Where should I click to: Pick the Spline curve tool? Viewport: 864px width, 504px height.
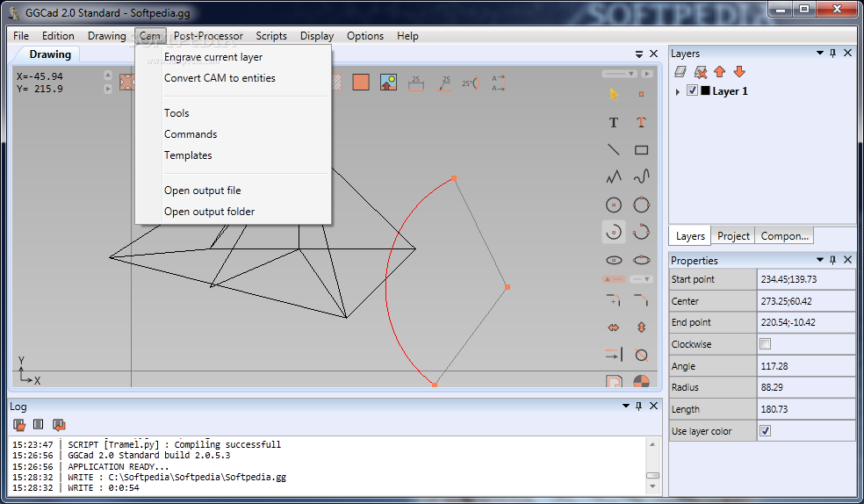click(641, 176)
